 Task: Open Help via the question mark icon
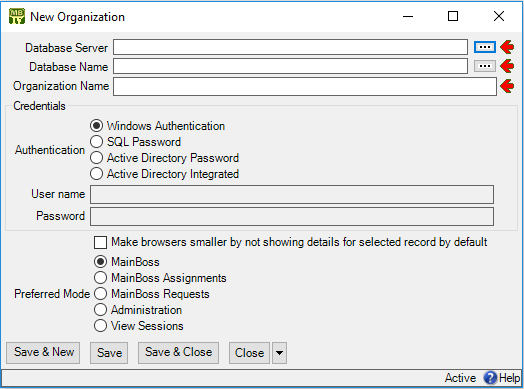[x=490, y=378]
